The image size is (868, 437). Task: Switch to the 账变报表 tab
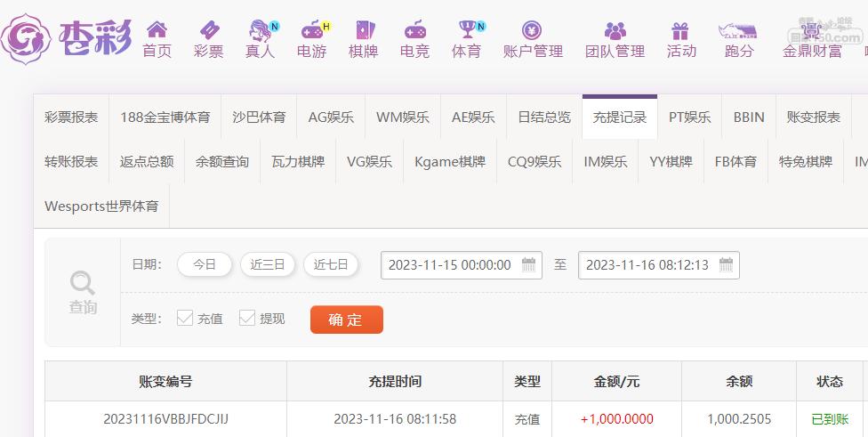click(x=813, y=117)
